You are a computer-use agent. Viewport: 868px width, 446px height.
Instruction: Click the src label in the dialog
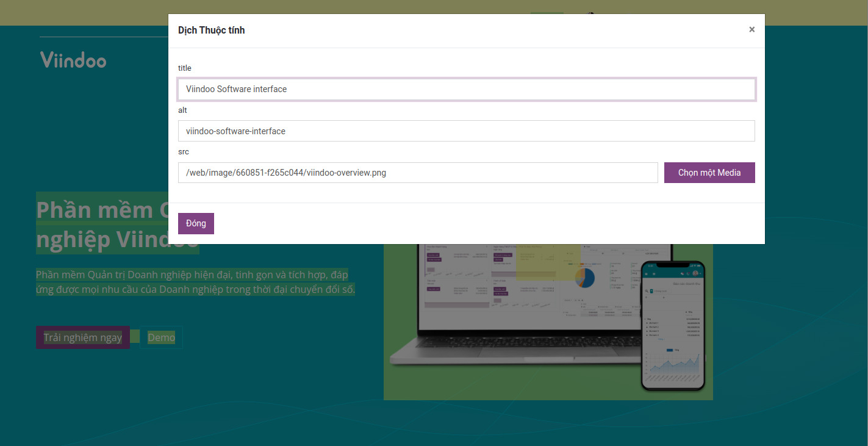point(183,151)
